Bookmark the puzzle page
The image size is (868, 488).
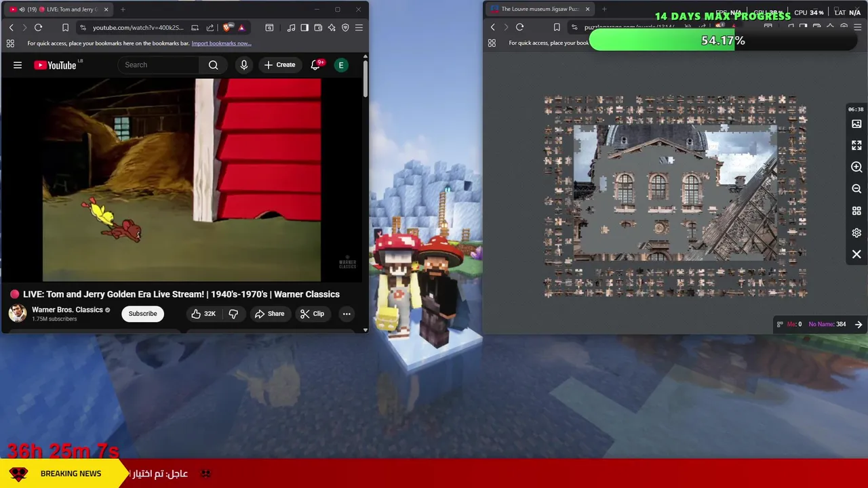point(557,27)
